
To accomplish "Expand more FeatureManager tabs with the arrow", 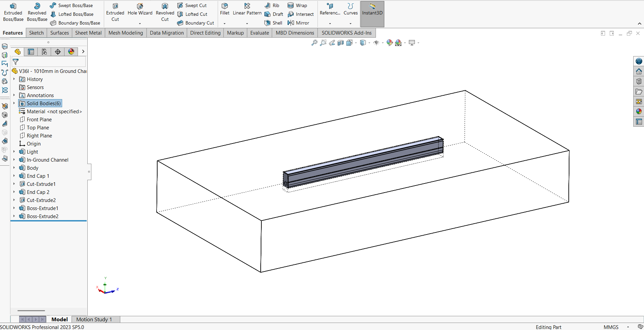I will (x=83, y=52).
